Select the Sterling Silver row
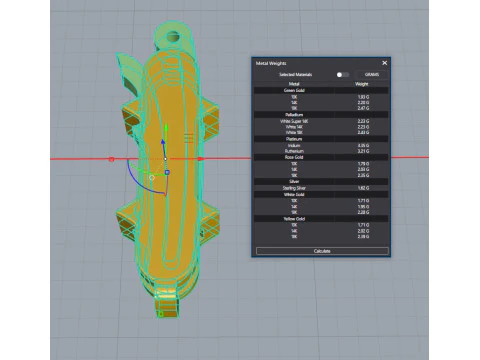This screenshot has height=360, width=480. tap(321, 188)
